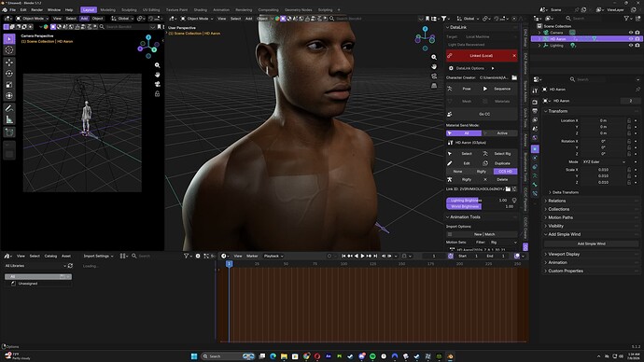Open the Render menu
Screen dimensions: 644x362
[x=36, y=10]
